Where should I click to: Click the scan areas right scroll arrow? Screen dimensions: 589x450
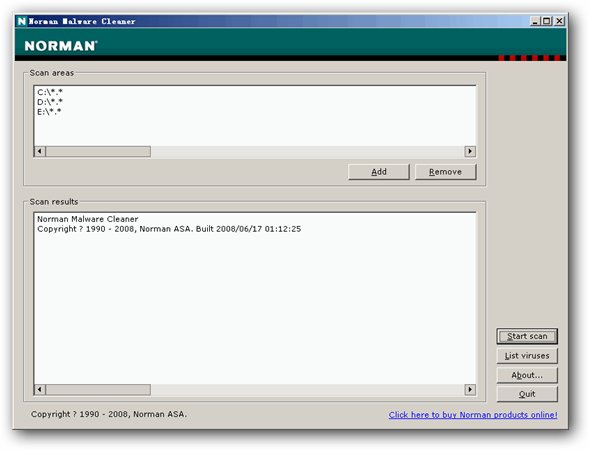470,151
